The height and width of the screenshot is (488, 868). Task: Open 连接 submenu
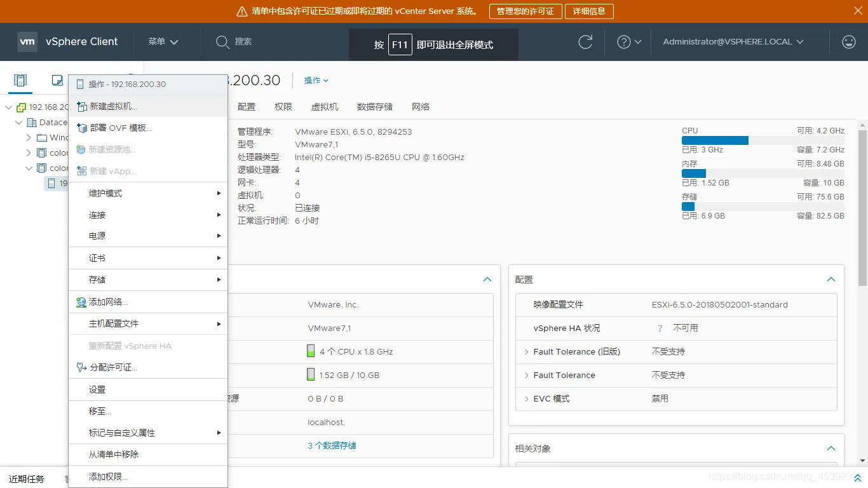pos(148,215)
